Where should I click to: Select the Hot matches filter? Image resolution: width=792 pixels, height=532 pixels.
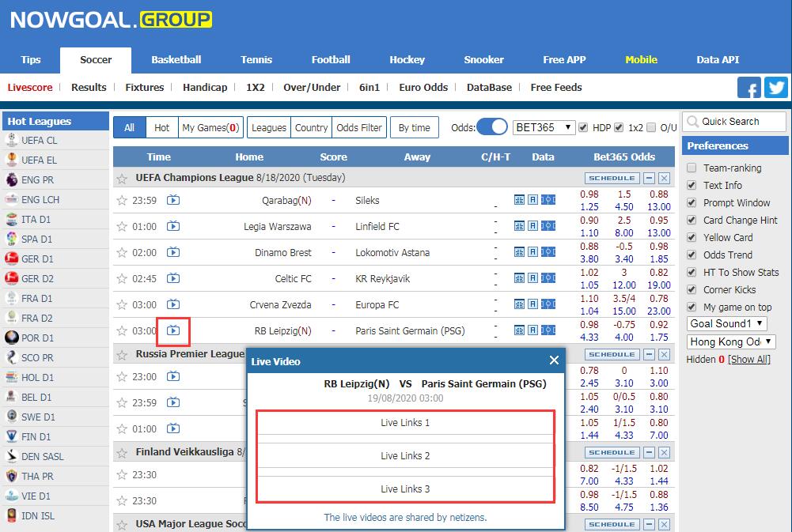[x=161, y=128]
